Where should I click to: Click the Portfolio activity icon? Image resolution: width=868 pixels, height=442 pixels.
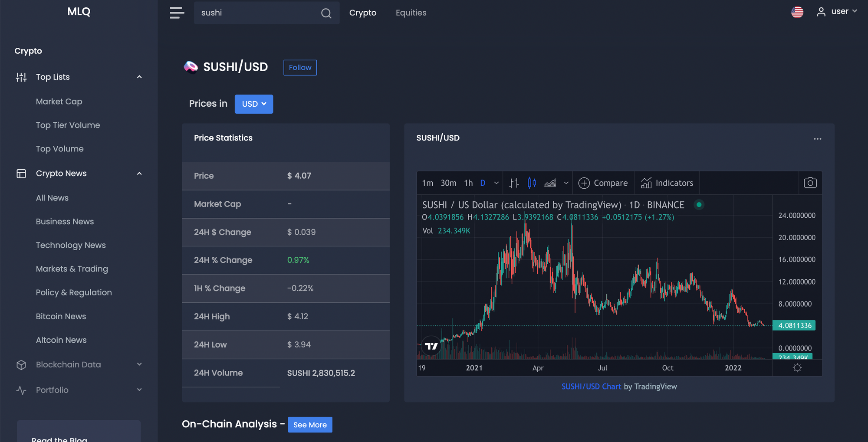[21, 390]
